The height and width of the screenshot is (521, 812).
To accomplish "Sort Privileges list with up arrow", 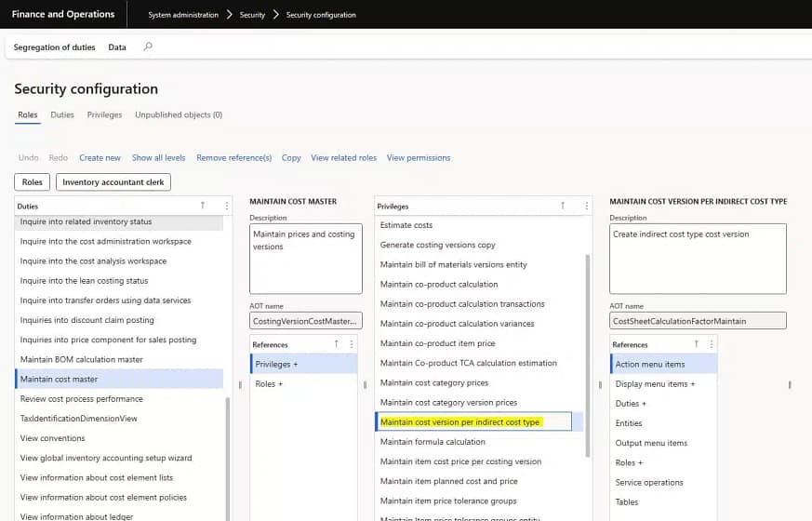I will (563, 206).
